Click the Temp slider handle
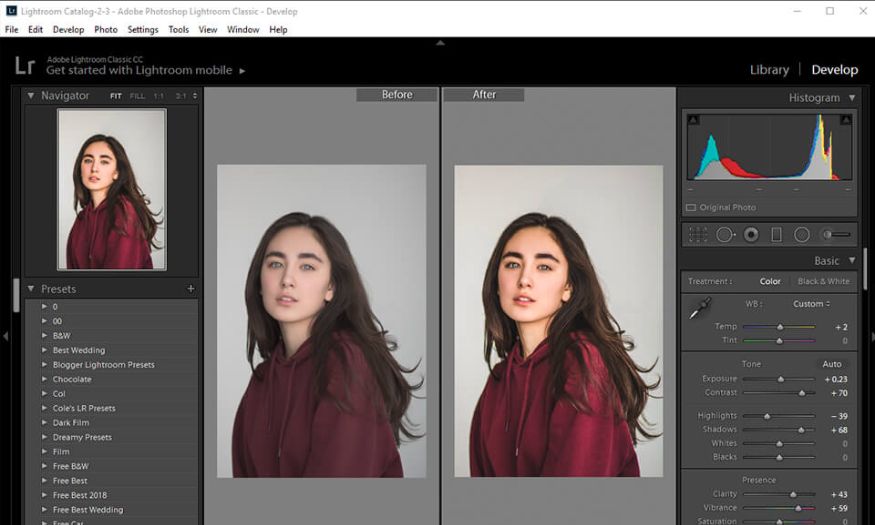Viewport: 875px width, 525px height. 780,327
